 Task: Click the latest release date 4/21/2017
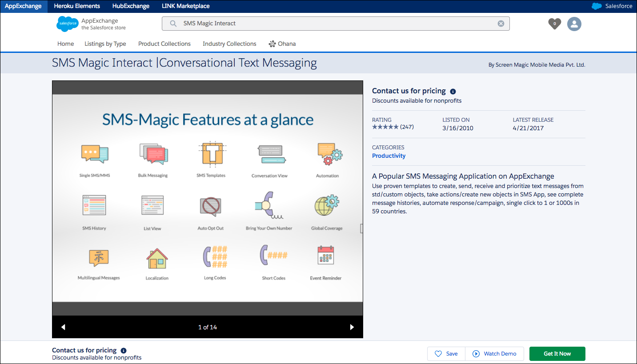point(528,128)
